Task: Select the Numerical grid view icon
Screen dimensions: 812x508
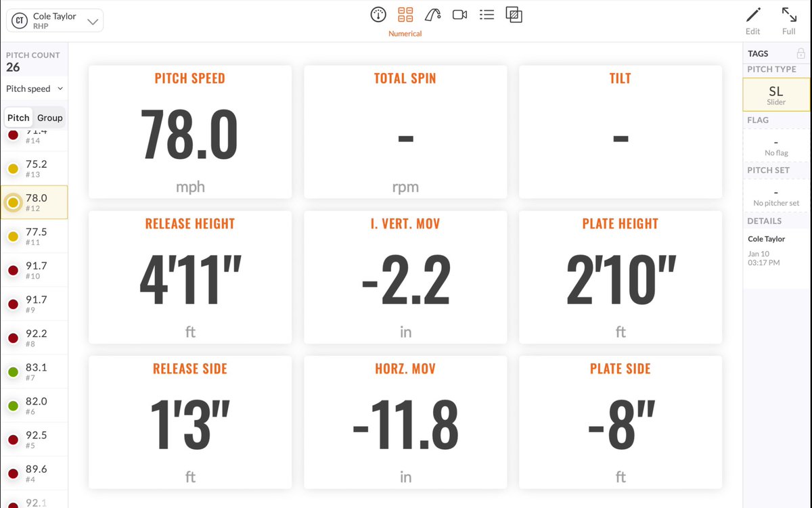Action: click(405, 14)
